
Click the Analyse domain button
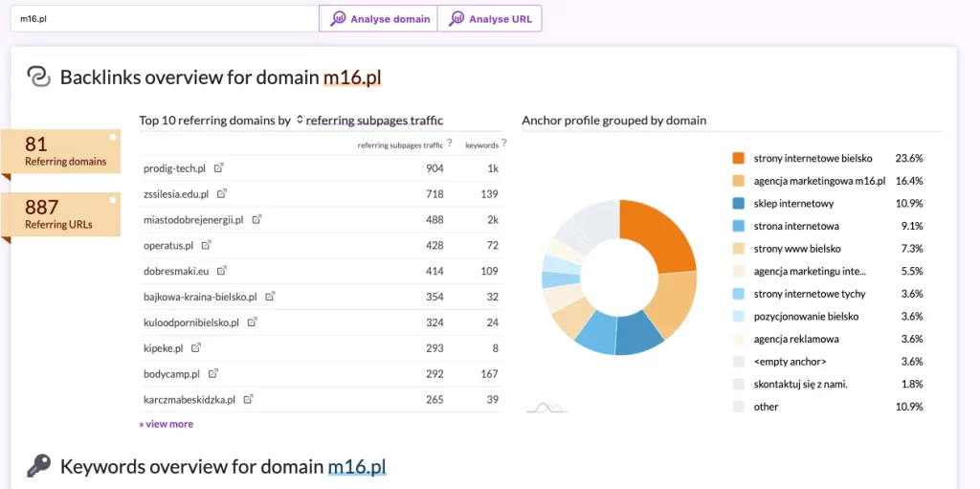pyautogui.click(x=379, y=19)
